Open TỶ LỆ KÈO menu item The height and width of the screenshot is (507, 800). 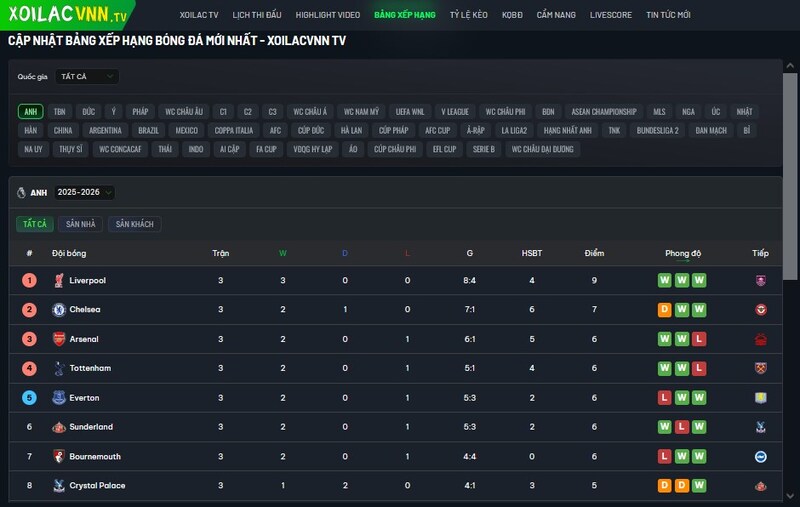468,15
